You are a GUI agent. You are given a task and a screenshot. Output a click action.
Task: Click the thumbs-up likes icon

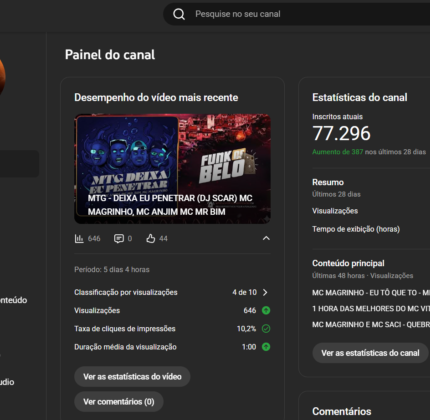[x=151, y=239]
